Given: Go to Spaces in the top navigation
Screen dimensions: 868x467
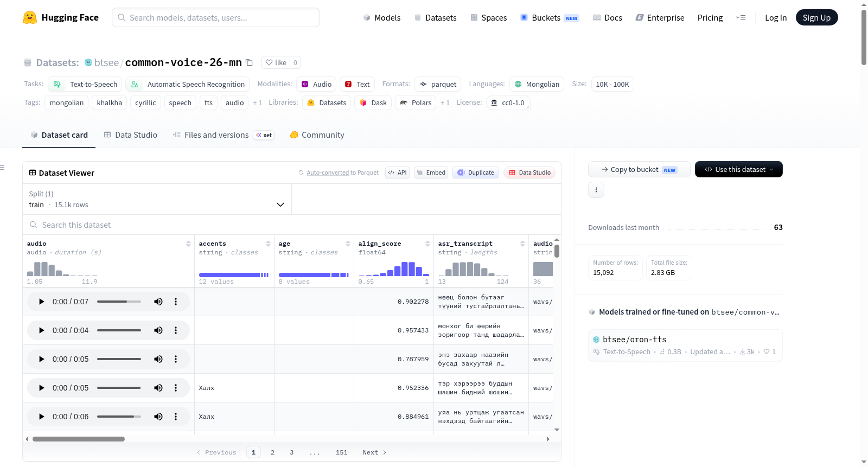Looking at the screenshot, I should click(488, 17).
